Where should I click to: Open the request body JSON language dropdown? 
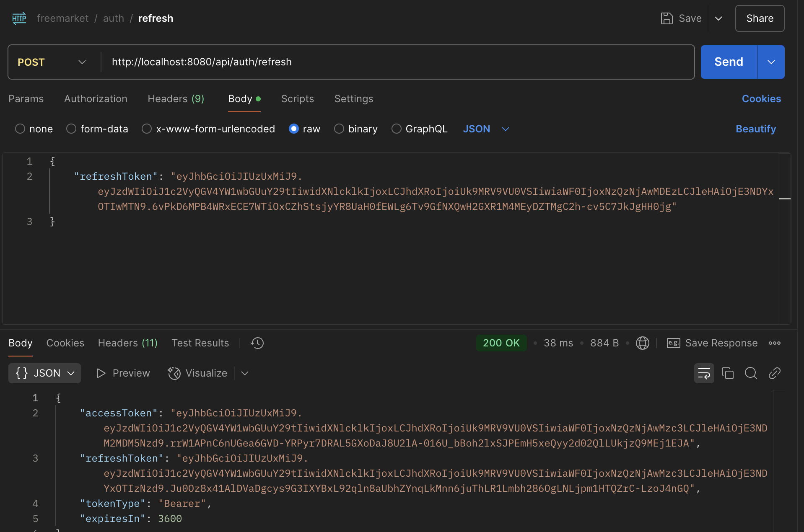[486, 129]
